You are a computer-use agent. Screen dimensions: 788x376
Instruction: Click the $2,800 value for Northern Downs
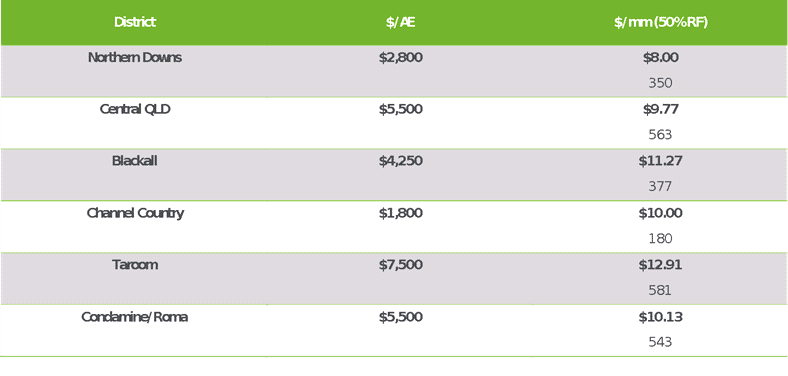[x=401, y=57]
